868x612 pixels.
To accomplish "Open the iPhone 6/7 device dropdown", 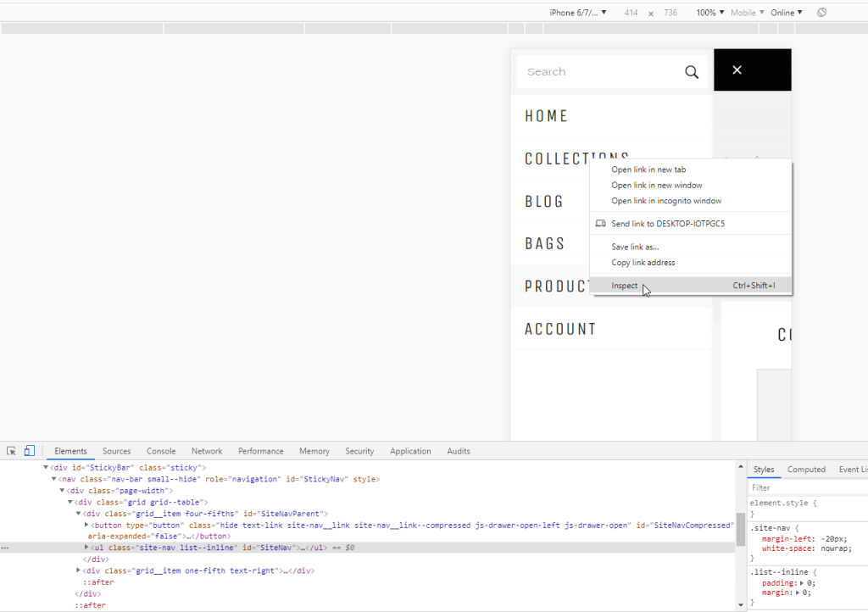I will 576,12.
